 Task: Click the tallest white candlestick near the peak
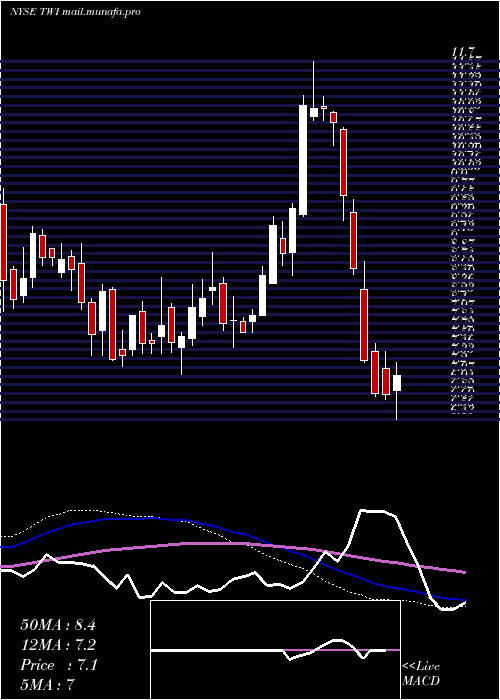[303, 160]
